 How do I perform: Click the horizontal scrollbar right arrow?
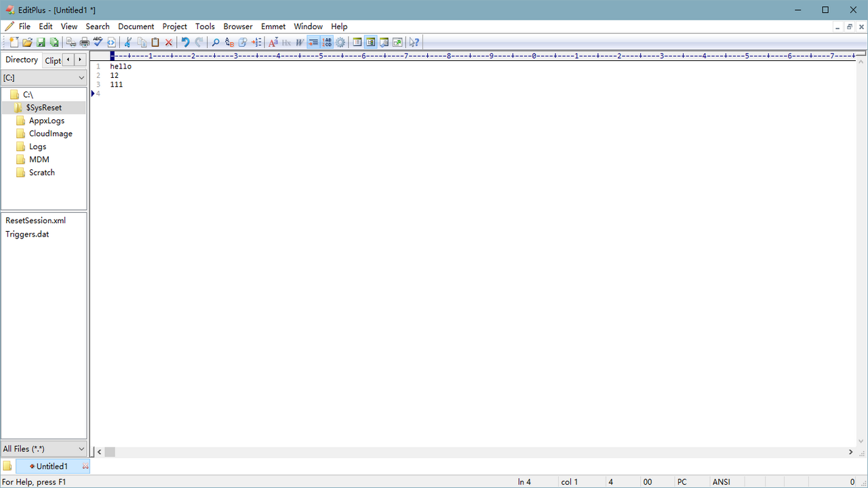tap(850, 452)
